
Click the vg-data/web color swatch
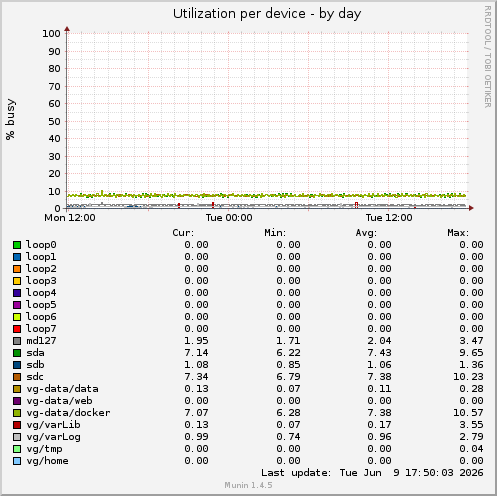(17, 401)
